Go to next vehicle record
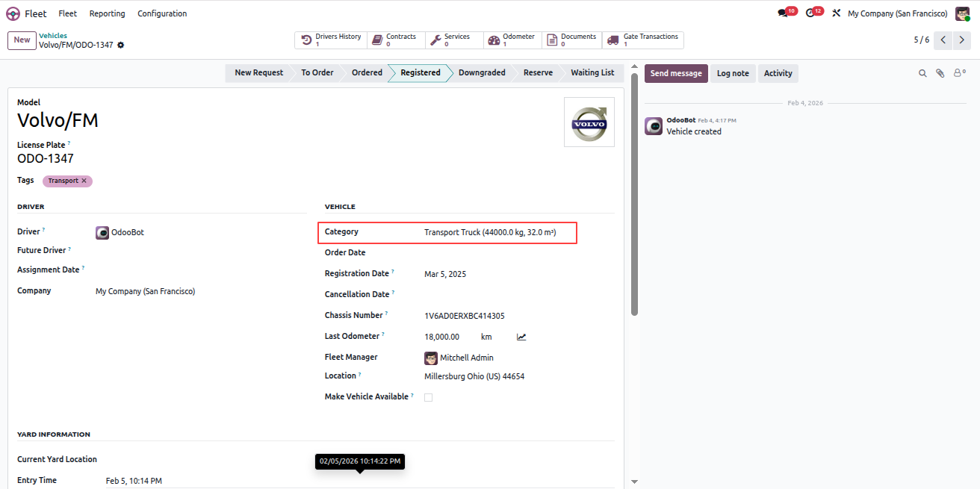Image resolution: width=980 pixels, height=489 pixels. pyautogui.click(x=962, y=40)
